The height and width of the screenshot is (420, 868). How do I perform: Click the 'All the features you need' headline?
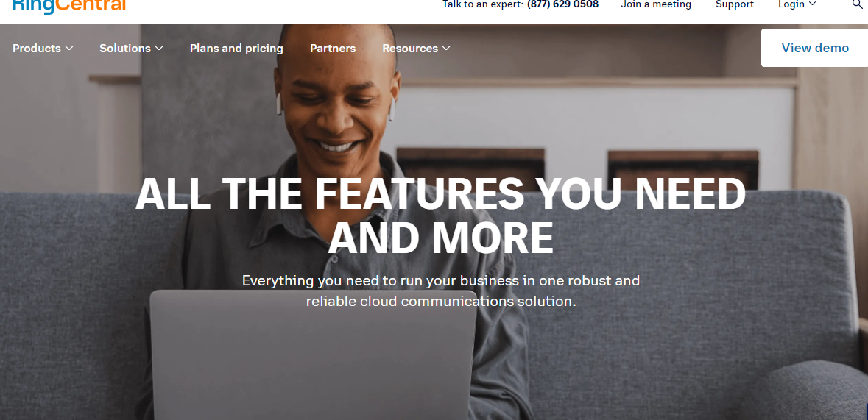441,215
